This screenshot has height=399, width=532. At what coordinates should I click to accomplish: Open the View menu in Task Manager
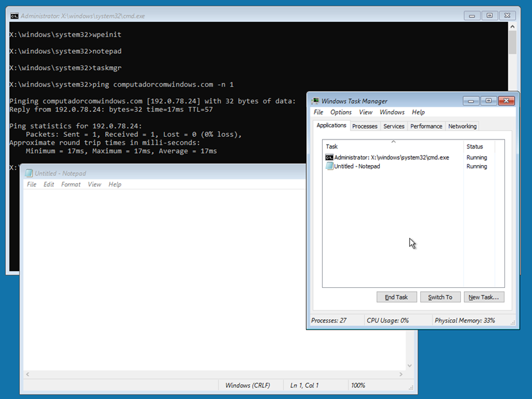point(365,112)
